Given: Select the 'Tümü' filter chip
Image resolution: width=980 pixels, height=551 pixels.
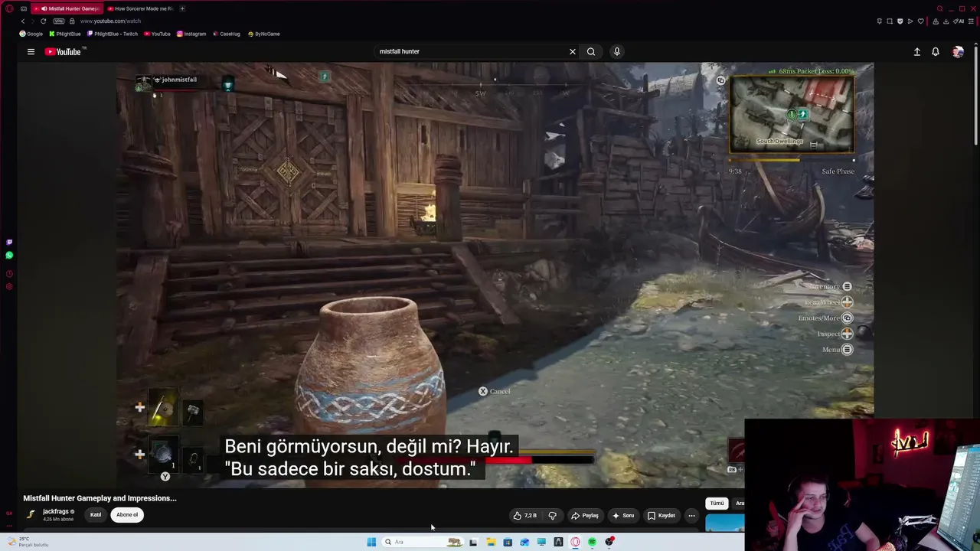Looking at the screenshot, I should tap(717, 503).
